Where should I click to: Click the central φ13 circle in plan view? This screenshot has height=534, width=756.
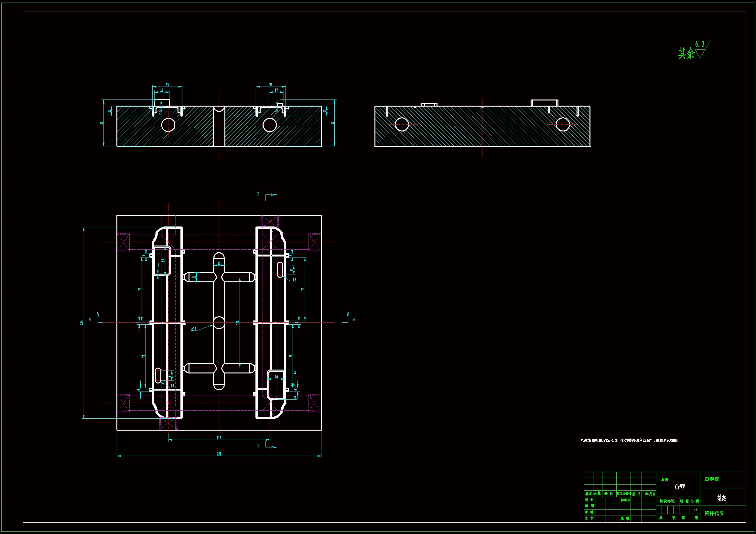tap(219, 322)
